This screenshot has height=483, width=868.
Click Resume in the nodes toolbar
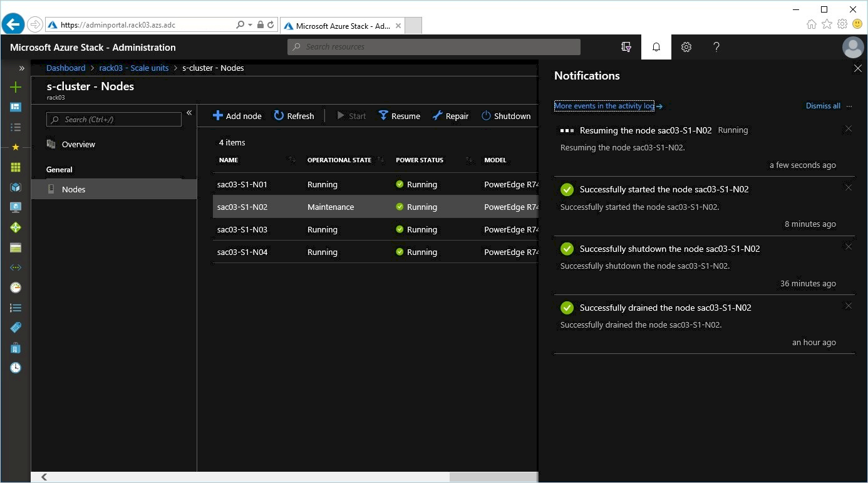(x=400, y=116)
